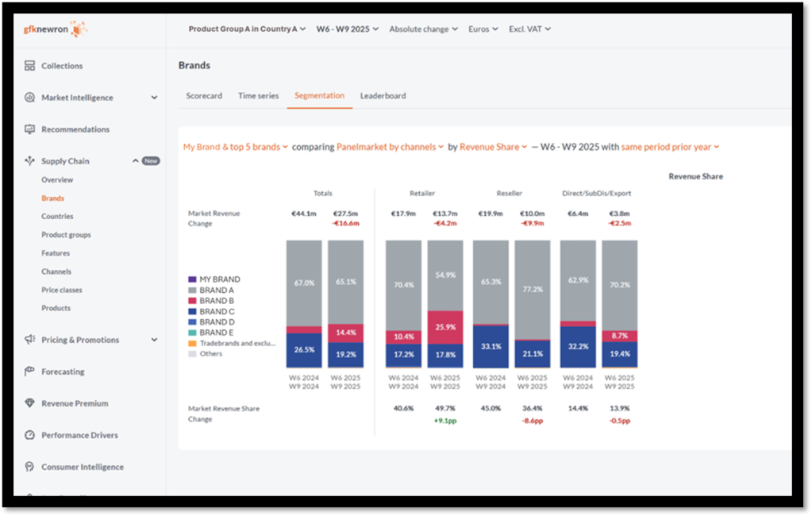Open Product Group A in Country A dropdown

coord(247,29)
